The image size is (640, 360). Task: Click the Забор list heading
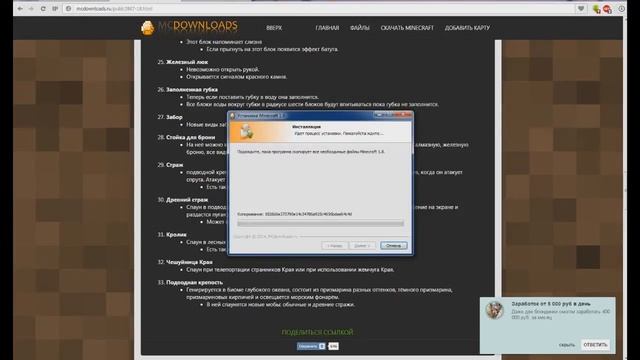point(174,117)
